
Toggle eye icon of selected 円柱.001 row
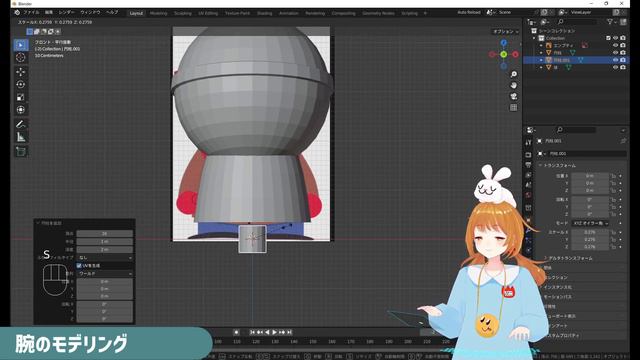616,60
